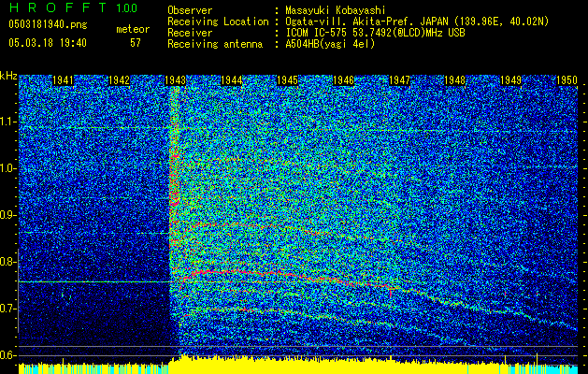Click the meteor label
Viewport: 588px width, 374px height.
click(133, 29)
